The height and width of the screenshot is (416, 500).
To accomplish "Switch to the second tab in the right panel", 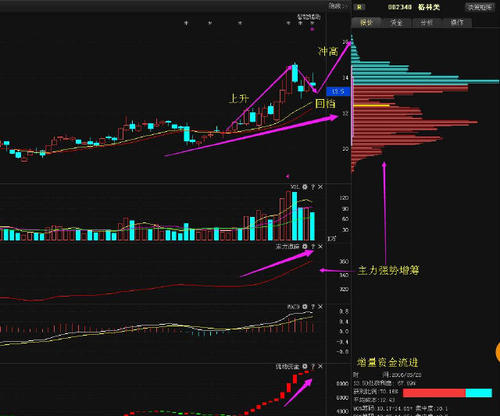I will click(x=397, y=23).
